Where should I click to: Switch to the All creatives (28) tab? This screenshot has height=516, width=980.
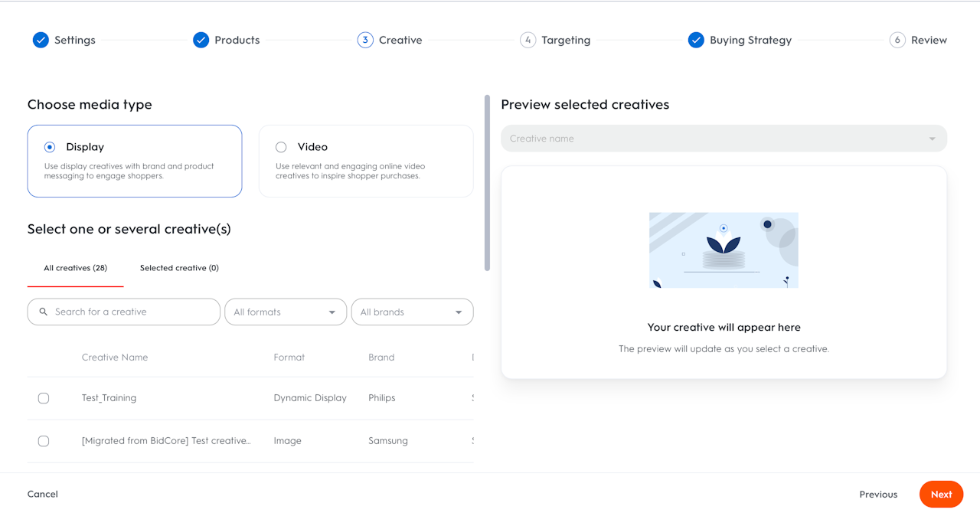point(75,268)
